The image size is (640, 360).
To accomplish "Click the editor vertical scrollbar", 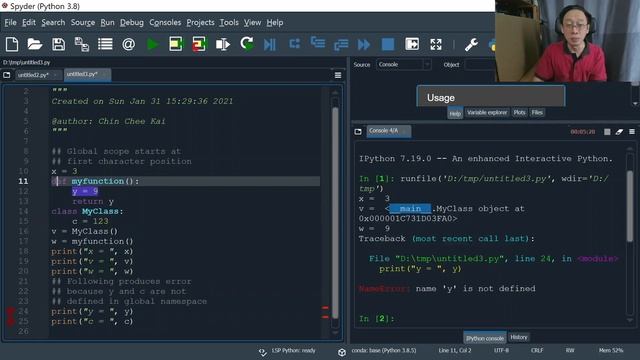I will point(335,212).
